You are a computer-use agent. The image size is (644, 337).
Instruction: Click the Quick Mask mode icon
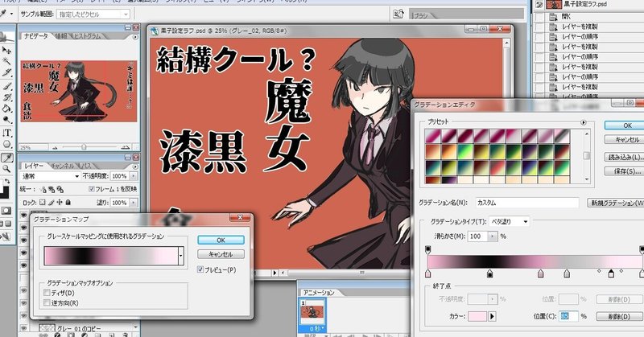6,211
